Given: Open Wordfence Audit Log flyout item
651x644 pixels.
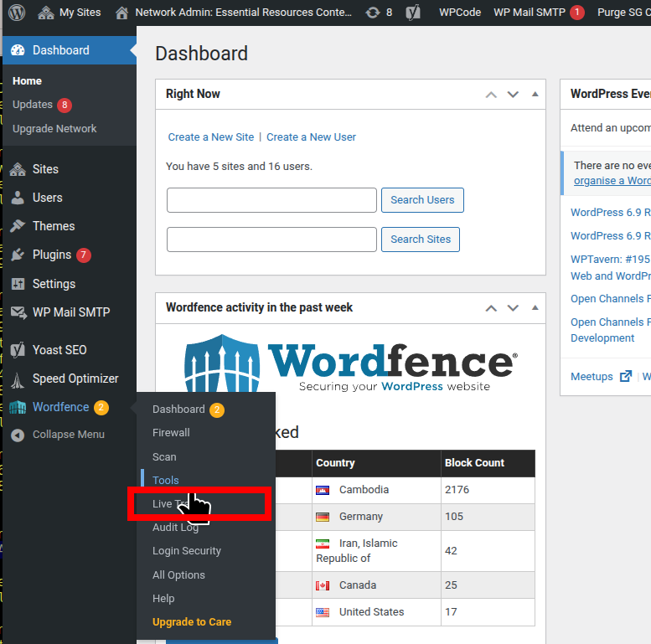Looking at the screenshot, I should coord(175,528).
